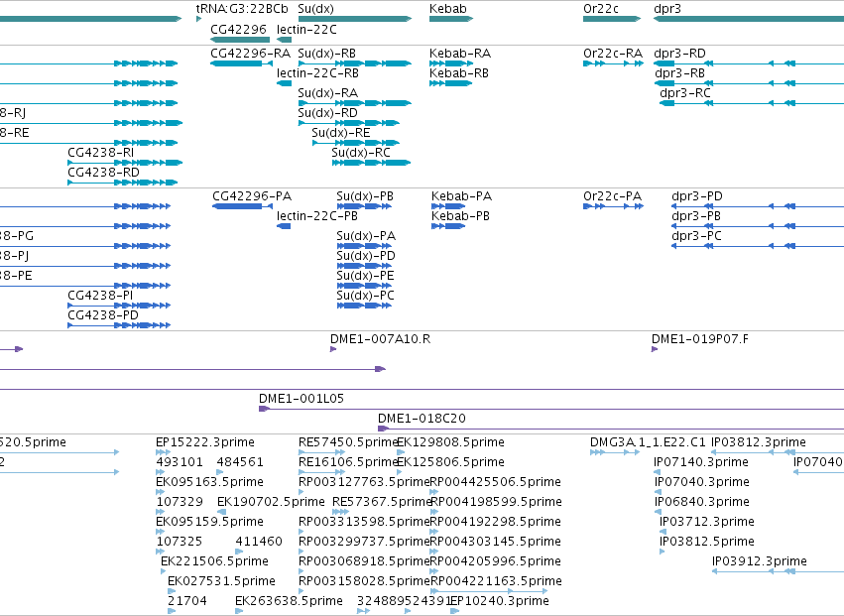The width and height of the screenshot is (844, 616).
Task: Select tRNA:G3:22BCb gene marker
Action: click(199, 19)
